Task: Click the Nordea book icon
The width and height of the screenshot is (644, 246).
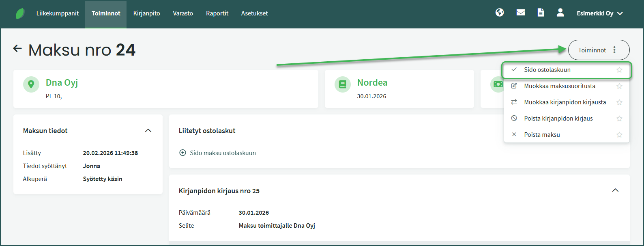Action: point(342,84)
